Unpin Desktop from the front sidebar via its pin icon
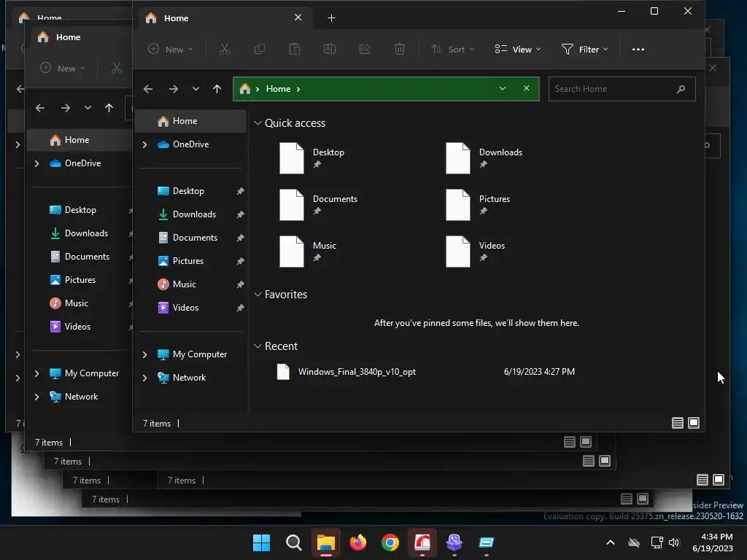The image size is (747, 560). tap(240, 191)
